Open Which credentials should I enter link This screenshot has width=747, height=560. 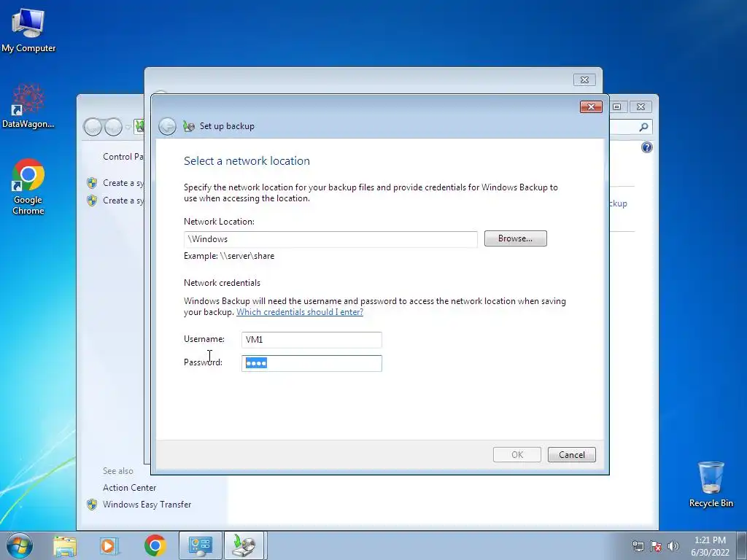coord(300,312)
